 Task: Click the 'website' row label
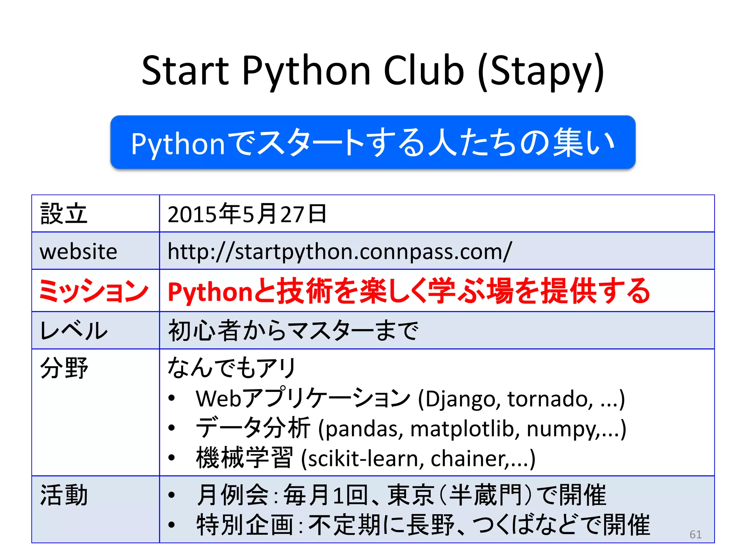(x=78, y=251)
